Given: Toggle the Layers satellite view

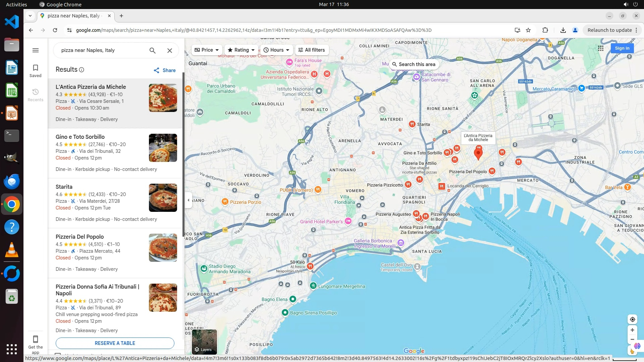Looking at the screenshot, I should pyautogui.click(x=204, y=342).
